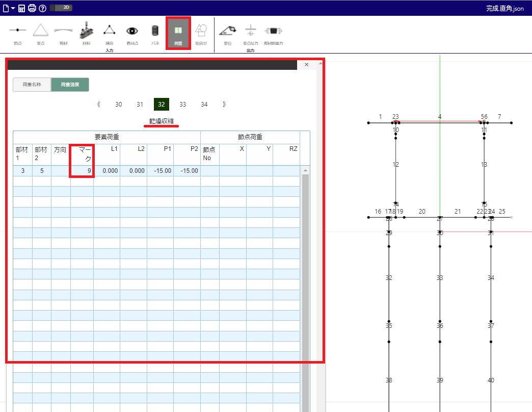This screenshot has width=532, height=412.
Task: Click the 方向 column header
Action: click(x=61, y=154)
